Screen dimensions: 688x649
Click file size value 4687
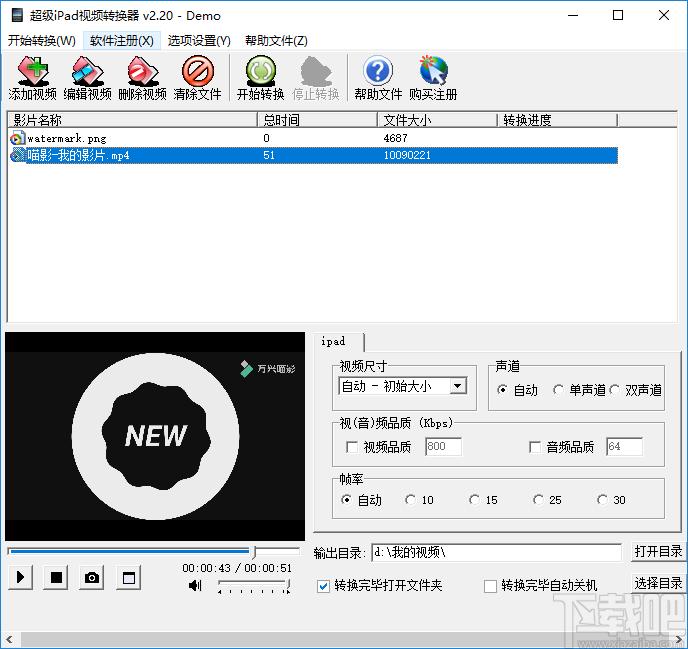tap(396, 138)
